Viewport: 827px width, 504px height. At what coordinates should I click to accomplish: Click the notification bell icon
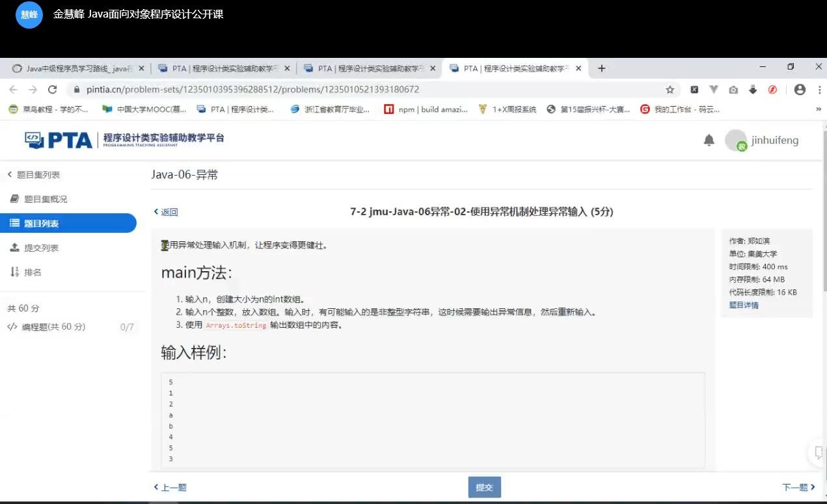(709, 140)
